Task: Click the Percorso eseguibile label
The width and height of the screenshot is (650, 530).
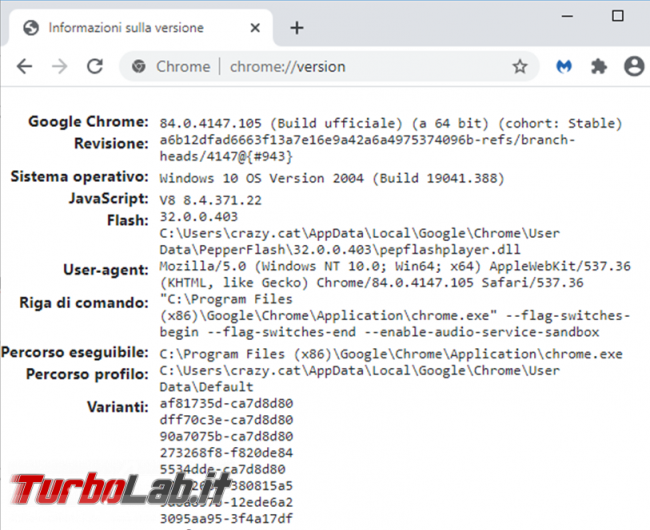Action: point(75,352)
